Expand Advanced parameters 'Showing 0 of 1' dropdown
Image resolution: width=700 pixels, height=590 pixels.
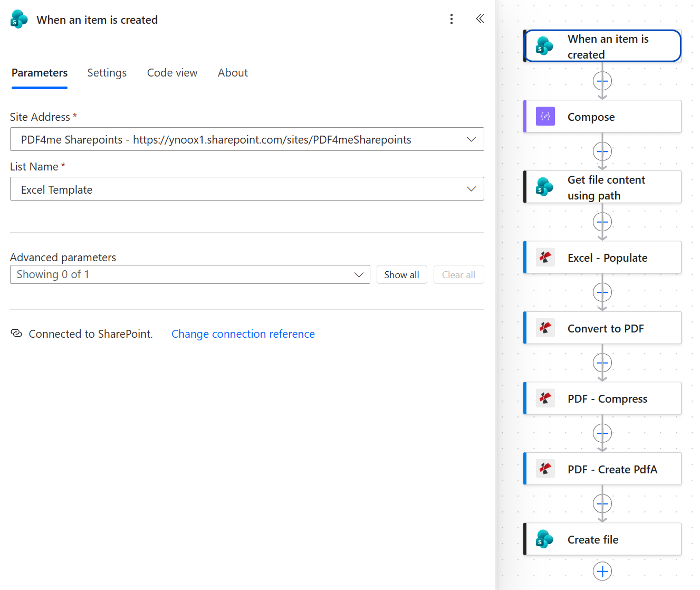190,274
